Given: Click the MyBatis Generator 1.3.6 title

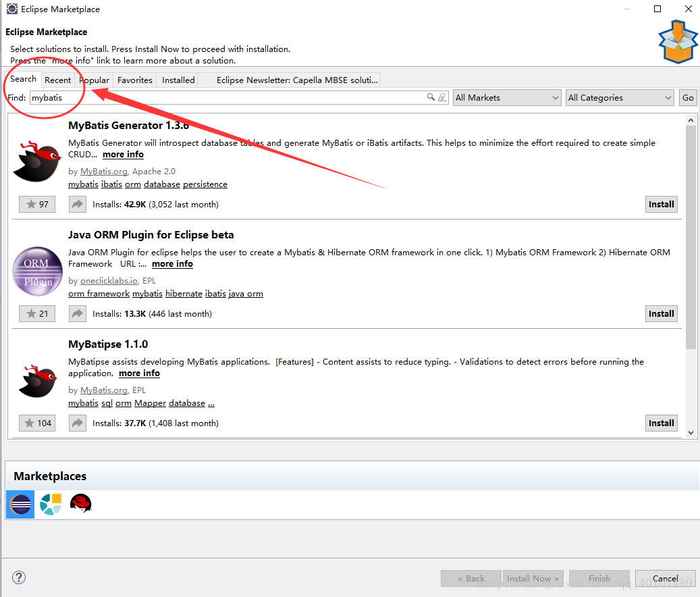Looking at the screenshot, I should [x=128, y=126].
